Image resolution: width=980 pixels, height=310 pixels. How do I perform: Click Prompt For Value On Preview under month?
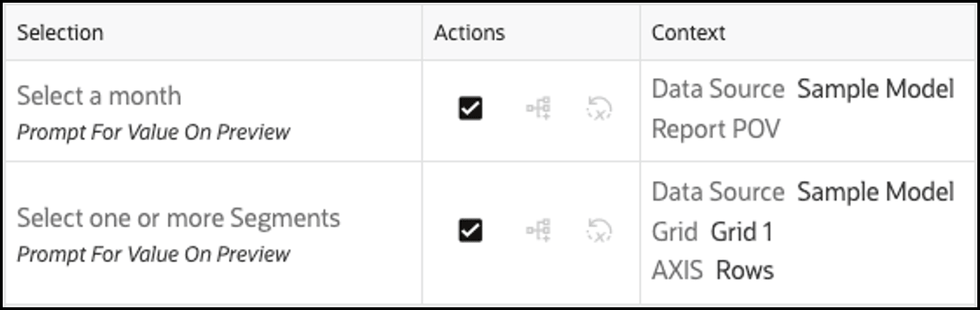154,132
